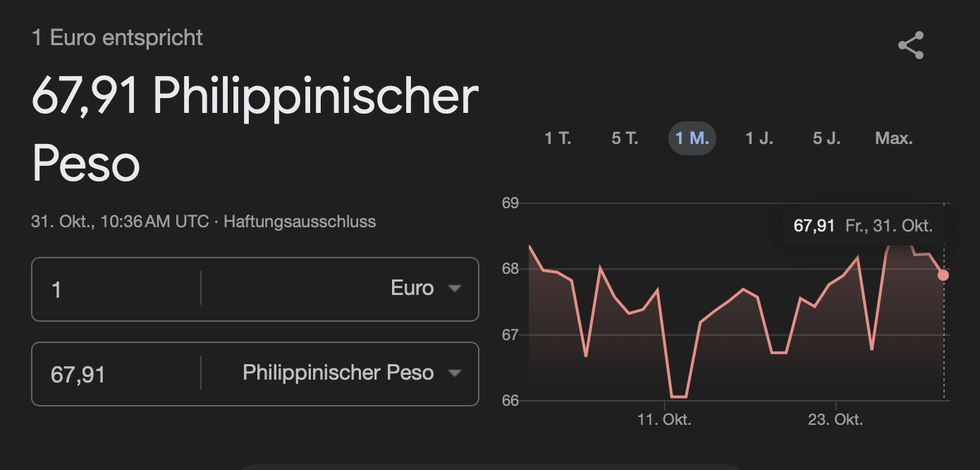Click the chart's current data point dot
This screenshot has width=980, height=470.
(943, 275)
